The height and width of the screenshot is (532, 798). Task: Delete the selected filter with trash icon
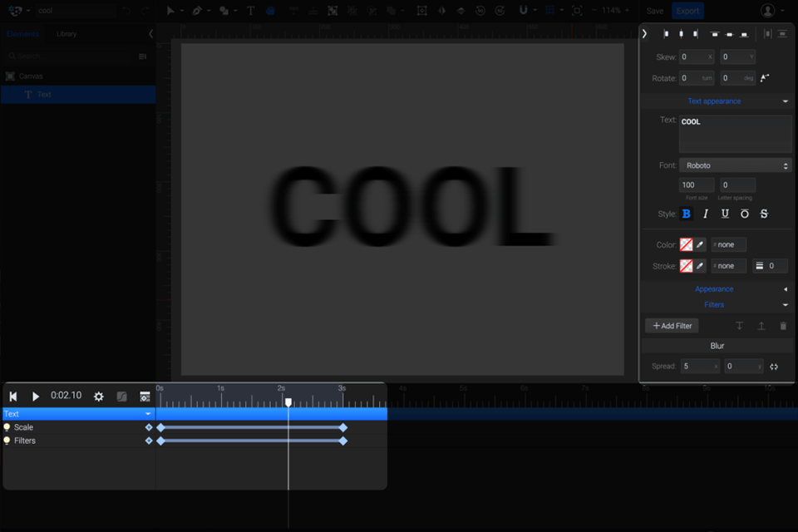click(x=783, y=326)
